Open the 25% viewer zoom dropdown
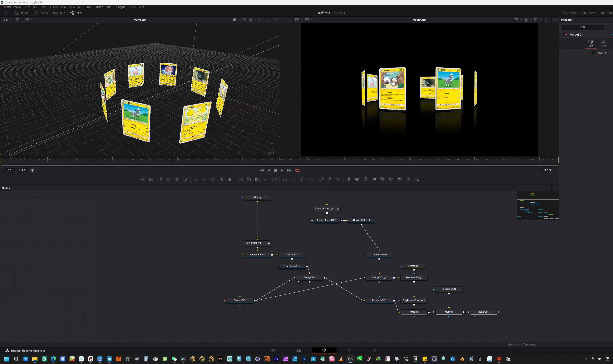Viewport: 613px width, 364px height. [7, 20]
